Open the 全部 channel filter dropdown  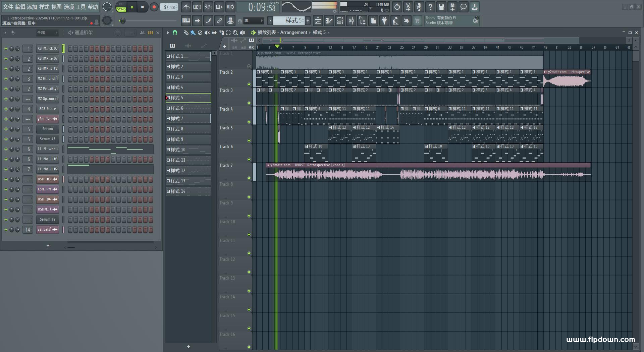47,33
